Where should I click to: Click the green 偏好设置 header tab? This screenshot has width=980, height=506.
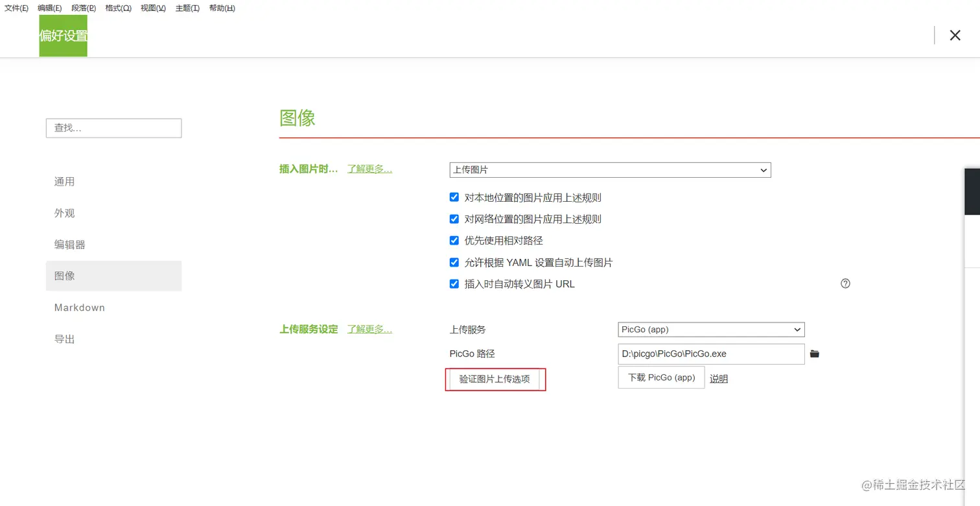click(64, 36)
